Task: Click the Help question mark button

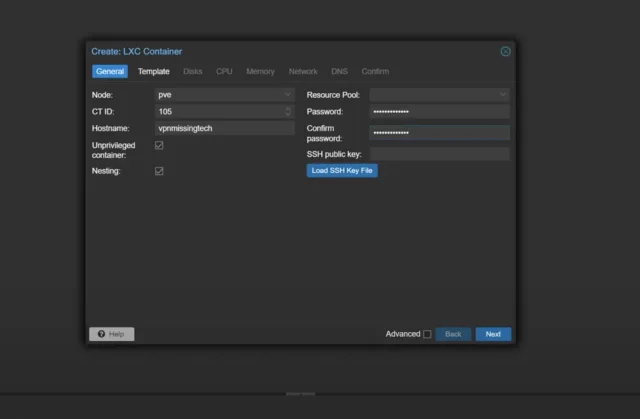Action: point(111,334)
